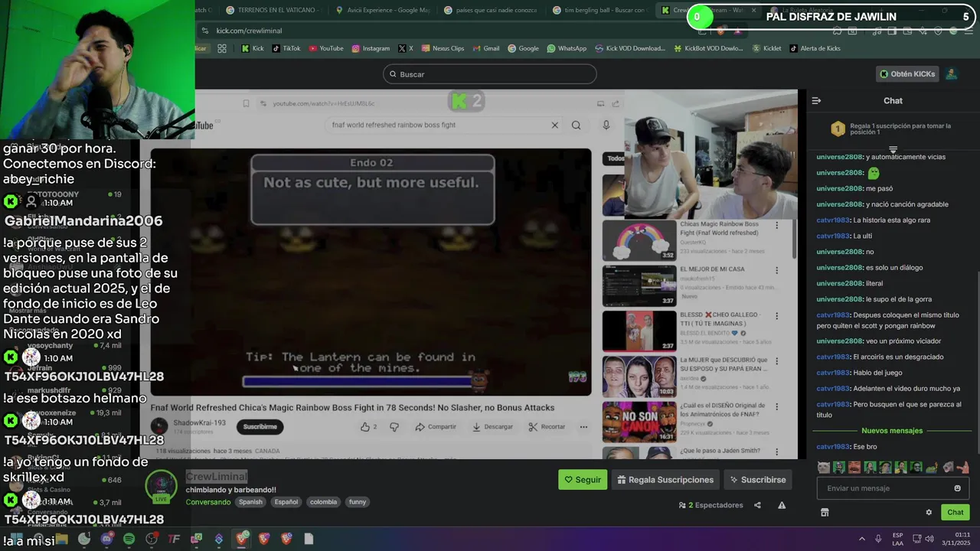
Task: Open more options for Chicas Magic Rainbow video
Action: coord(776,226)
